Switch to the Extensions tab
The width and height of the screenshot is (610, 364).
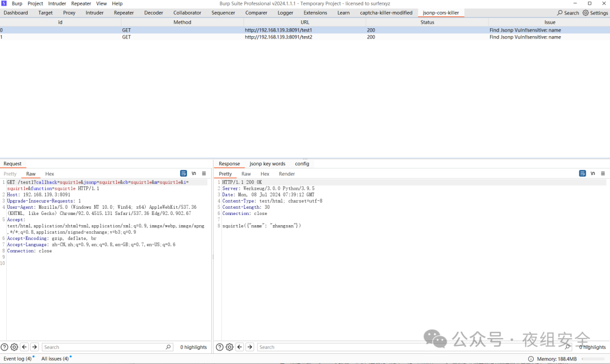316,13
